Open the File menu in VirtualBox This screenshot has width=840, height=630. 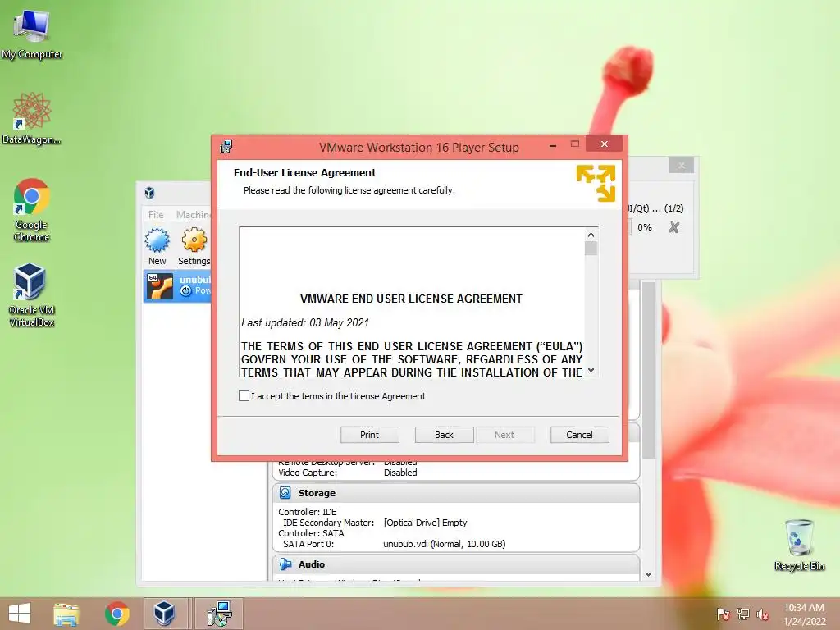pos(156,214)
